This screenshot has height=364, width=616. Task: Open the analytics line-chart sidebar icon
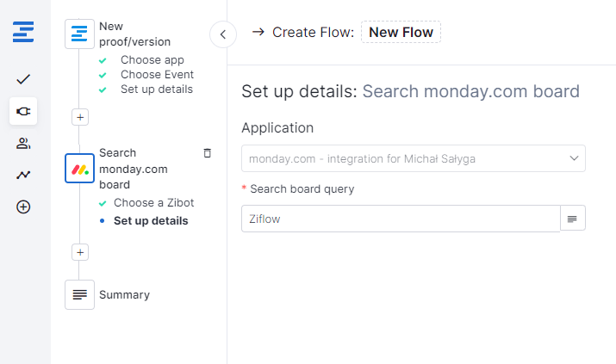click(24, 175)
